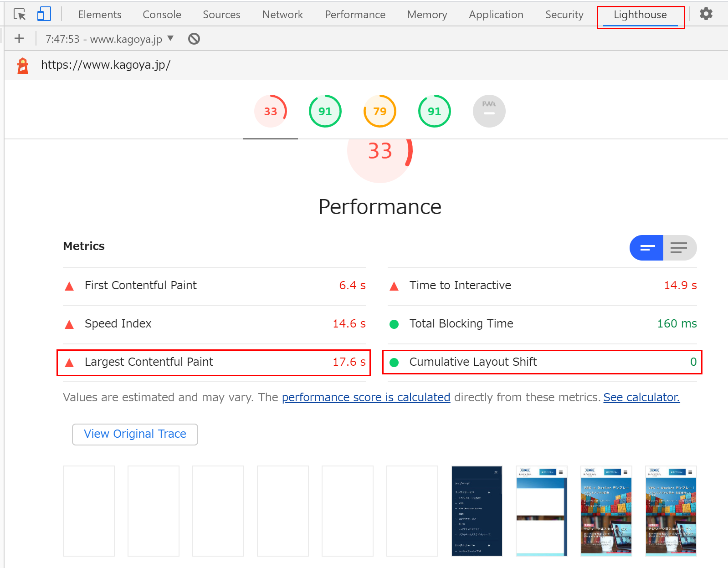The width and height of the screenshot is (728, 568).
Task: Toggle the device toolbar icon
Action: click(x=44, y=14)
